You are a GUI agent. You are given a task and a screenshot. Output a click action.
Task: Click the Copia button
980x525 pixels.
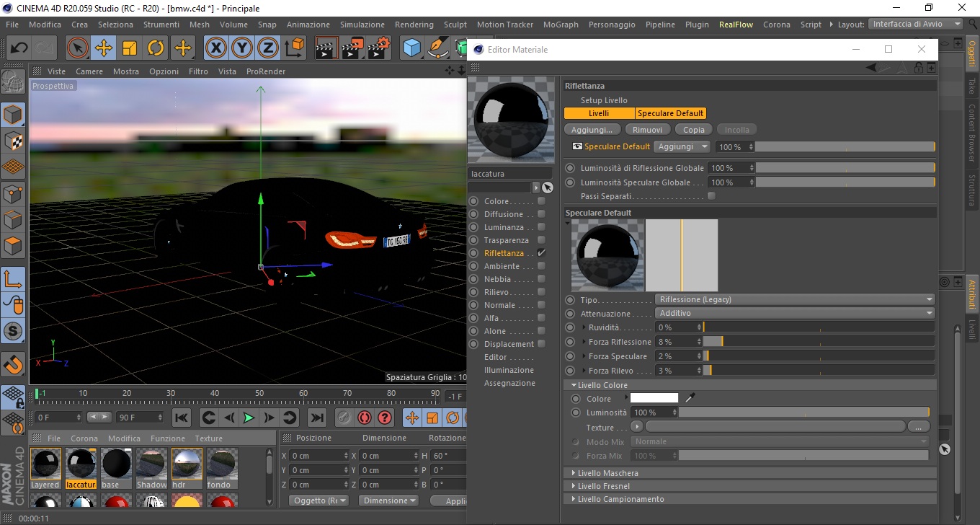[694, 130]
